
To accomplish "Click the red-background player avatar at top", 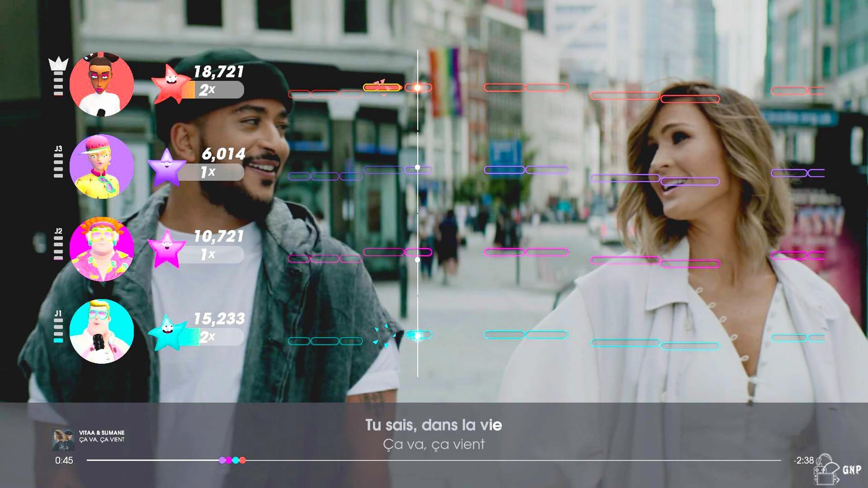I will click(x=101, y=85).
